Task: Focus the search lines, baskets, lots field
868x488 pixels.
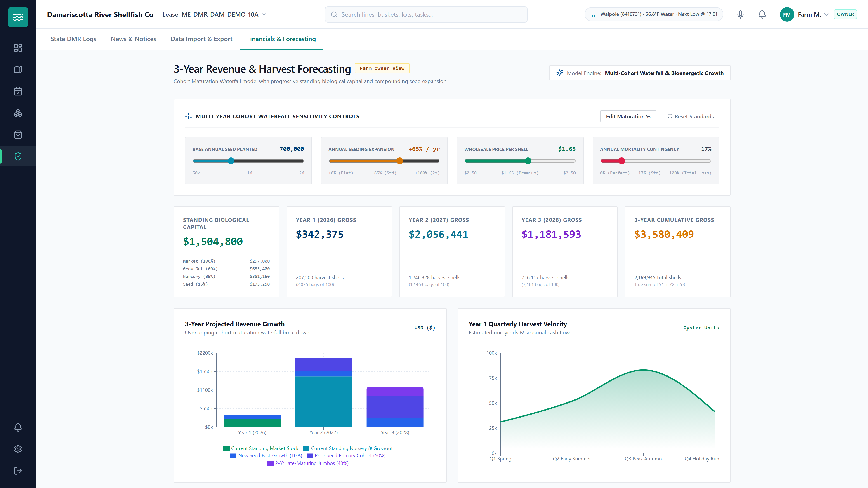Action: 426,14
